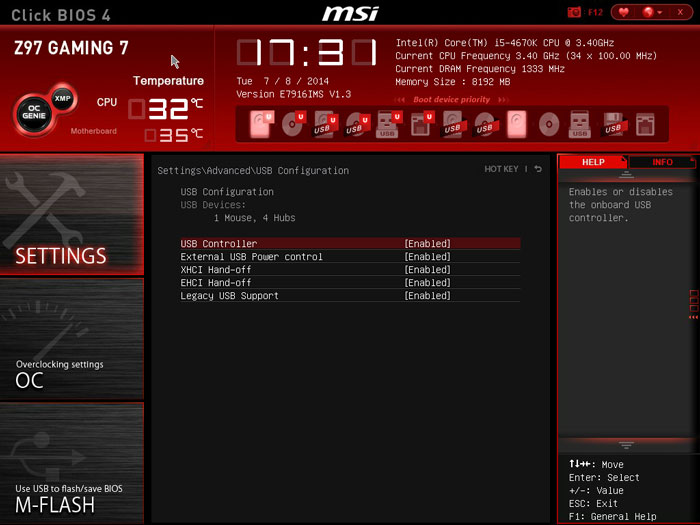This screenshot has width=700, height=525.
Task: Open the HOT KEY list
Action: click(501, 169)
